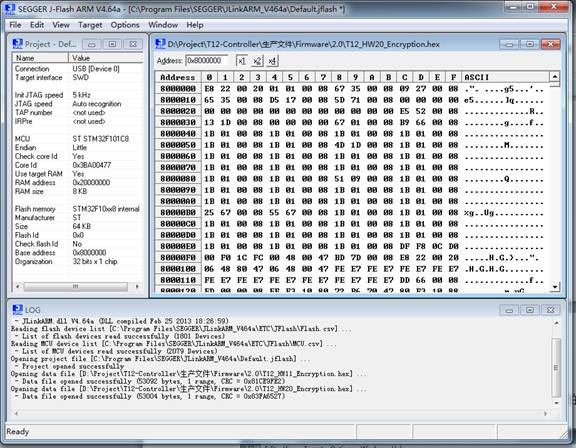Click the Address input field
This screenshot has height=448, width=576.
207,61
